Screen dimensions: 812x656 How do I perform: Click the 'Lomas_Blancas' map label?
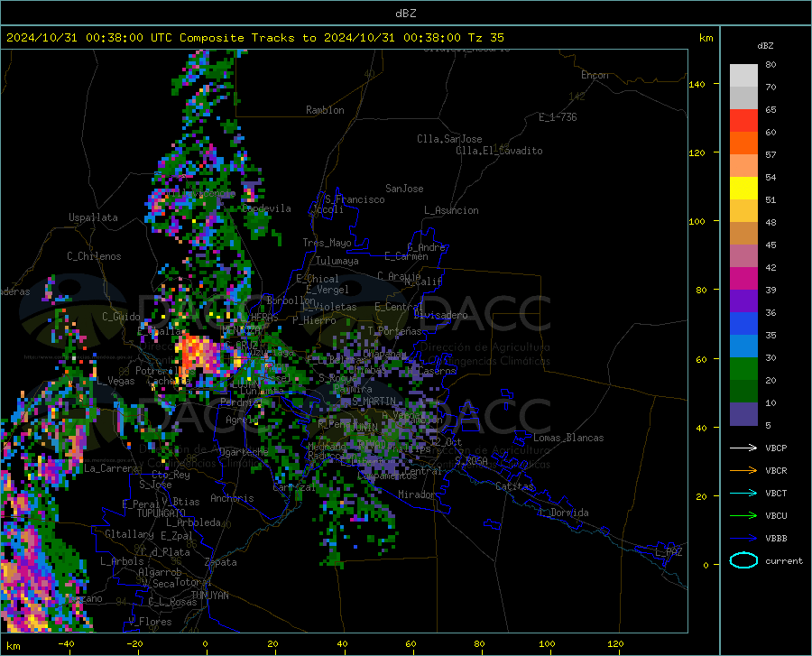pyautogui.click(x=568, y=438)
